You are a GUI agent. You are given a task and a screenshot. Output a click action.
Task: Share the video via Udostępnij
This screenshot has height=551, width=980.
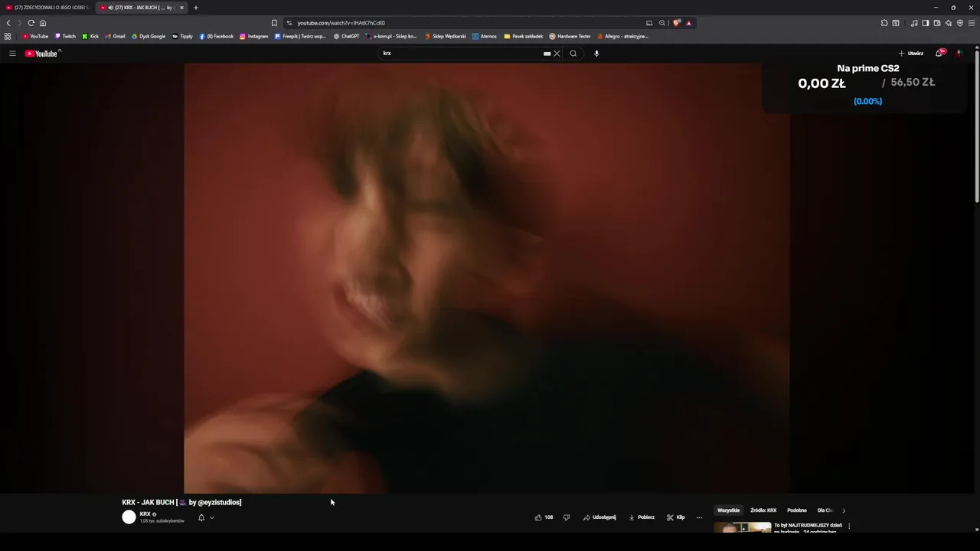(x=599, y=517)
